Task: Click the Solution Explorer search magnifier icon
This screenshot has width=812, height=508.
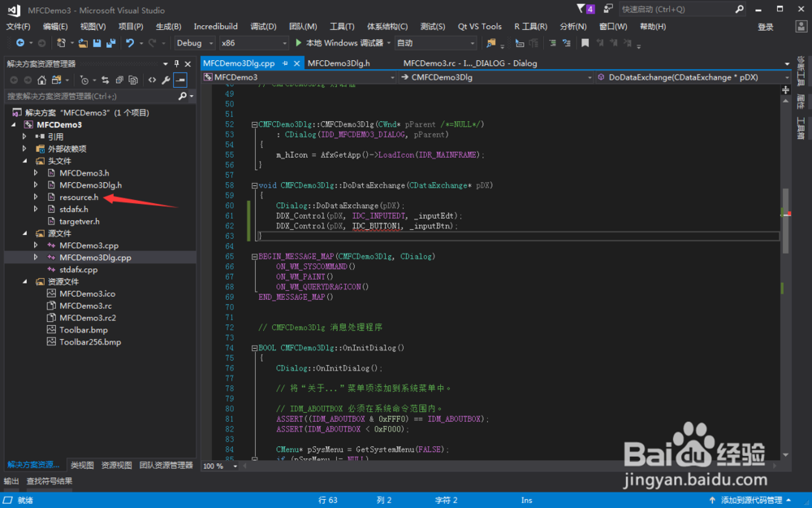Action: [182, 96]
